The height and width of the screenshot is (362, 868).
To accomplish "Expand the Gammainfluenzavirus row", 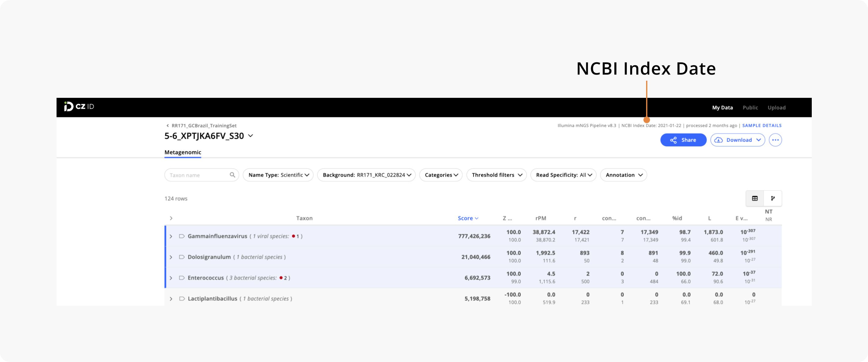I will pos(171,236).
